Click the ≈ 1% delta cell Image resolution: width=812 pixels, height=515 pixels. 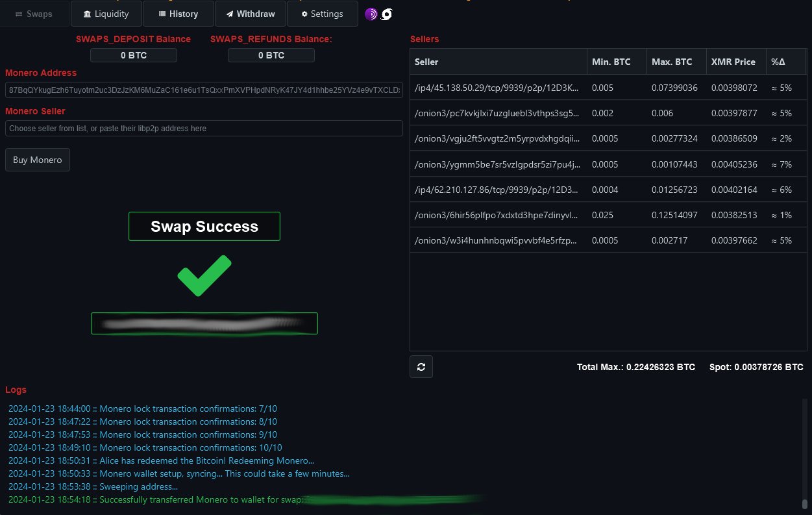coord(781,215)
